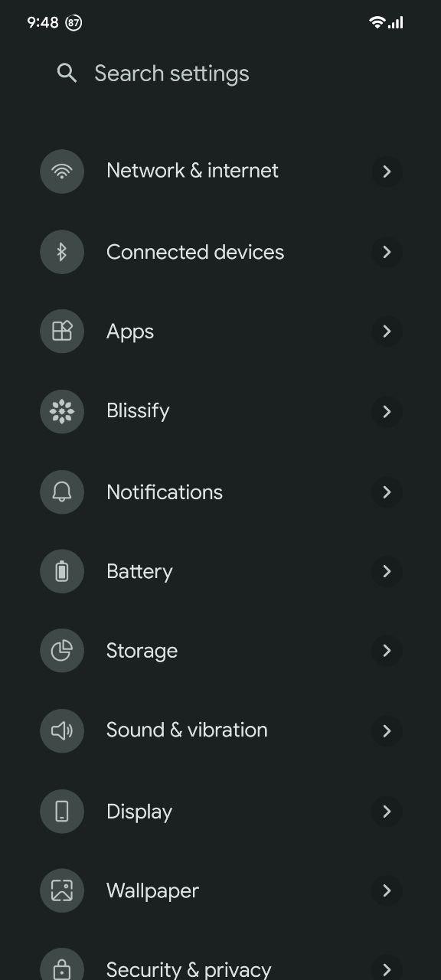Tap the Battery icon
This screenshot has height=980, width=441.
[x=62, y=571]
